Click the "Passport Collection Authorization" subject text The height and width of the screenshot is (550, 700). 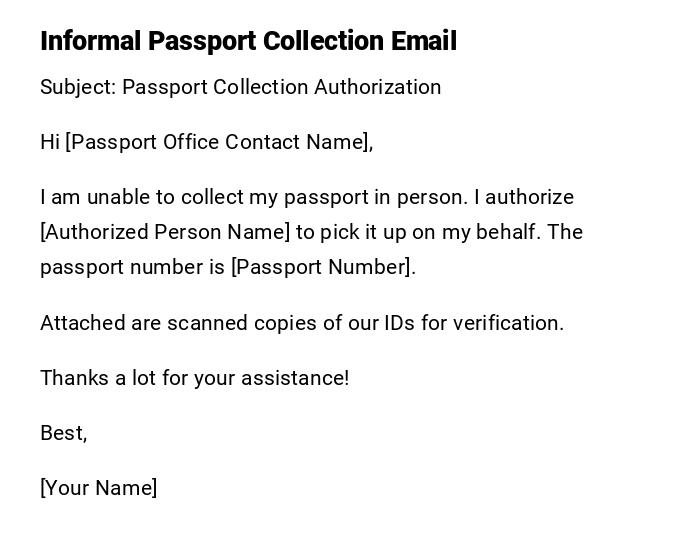(x=281, y=87)
